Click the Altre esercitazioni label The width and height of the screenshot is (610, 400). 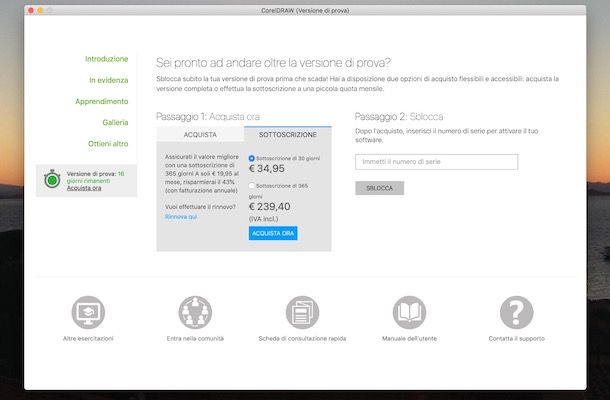(88, 339)
